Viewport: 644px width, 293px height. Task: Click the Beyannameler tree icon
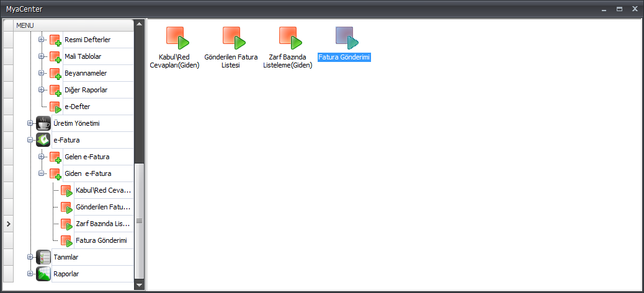(x=55, y=73)
